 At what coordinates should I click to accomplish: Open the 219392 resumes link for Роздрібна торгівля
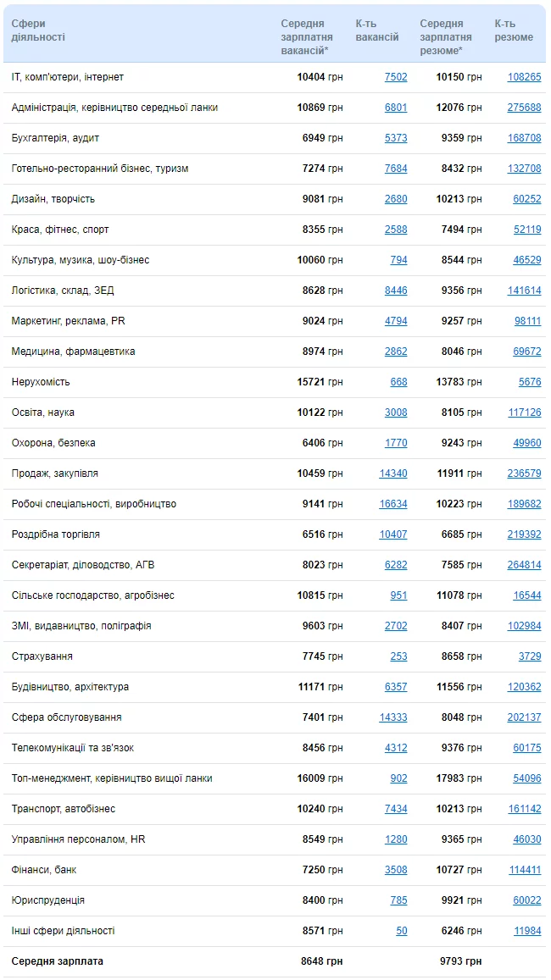524,535
